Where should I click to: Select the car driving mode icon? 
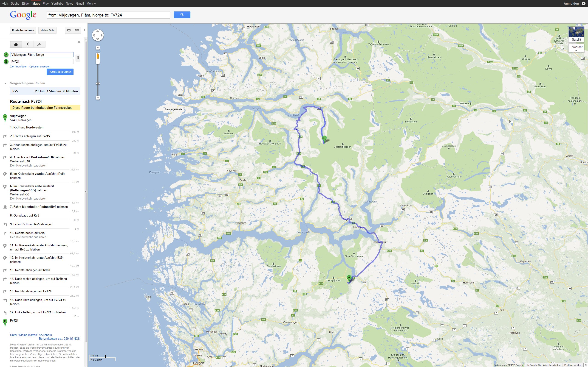tap(16, 44)
